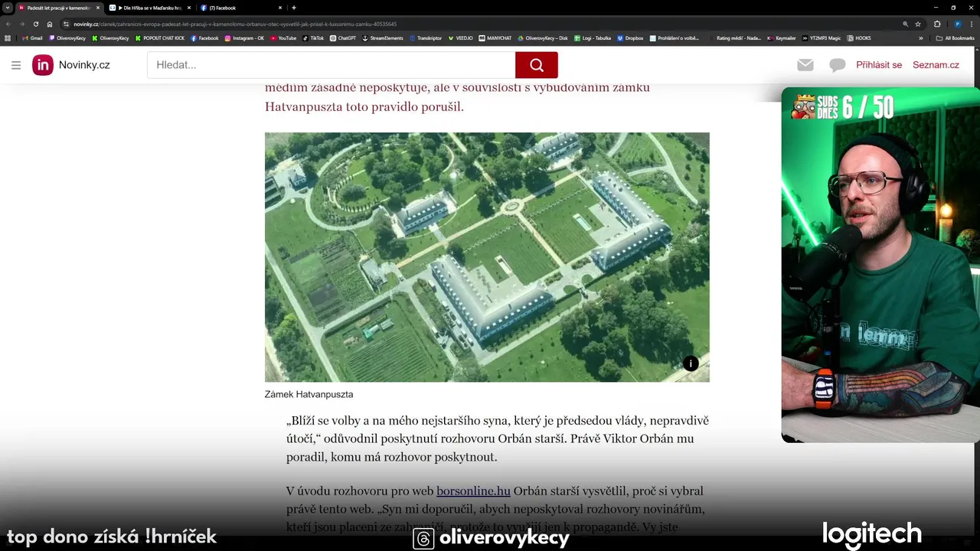The height and width of the screenshot is (551, 980).
Task: Open the All Bookmarks folder
Action: (955, 37)
